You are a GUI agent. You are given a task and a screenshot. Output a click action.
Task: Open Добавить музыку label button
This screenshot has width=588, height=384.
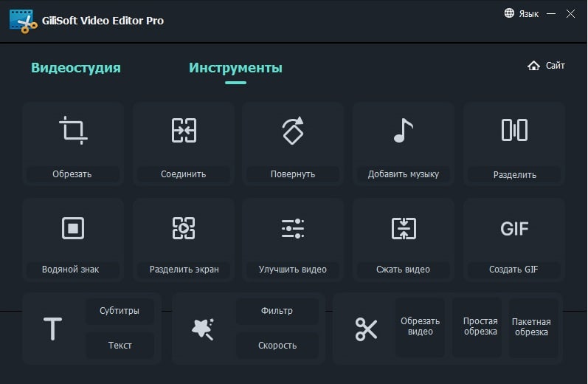(x=404, y=174)
